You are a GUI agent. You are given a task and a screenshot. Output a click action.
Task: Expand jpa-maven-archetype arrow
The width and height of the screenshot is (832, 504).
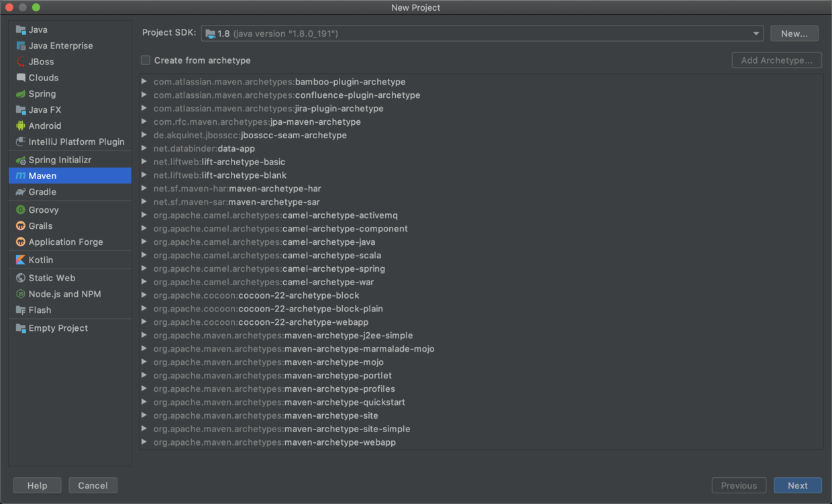tap(144, 122)
